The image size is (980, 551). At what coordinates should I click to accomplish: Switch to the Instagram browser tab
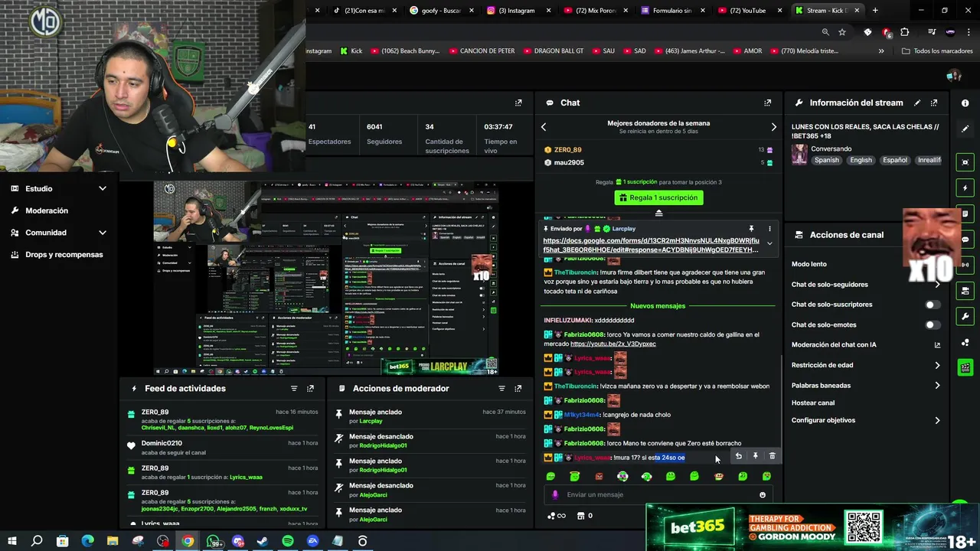pos(517,11)
